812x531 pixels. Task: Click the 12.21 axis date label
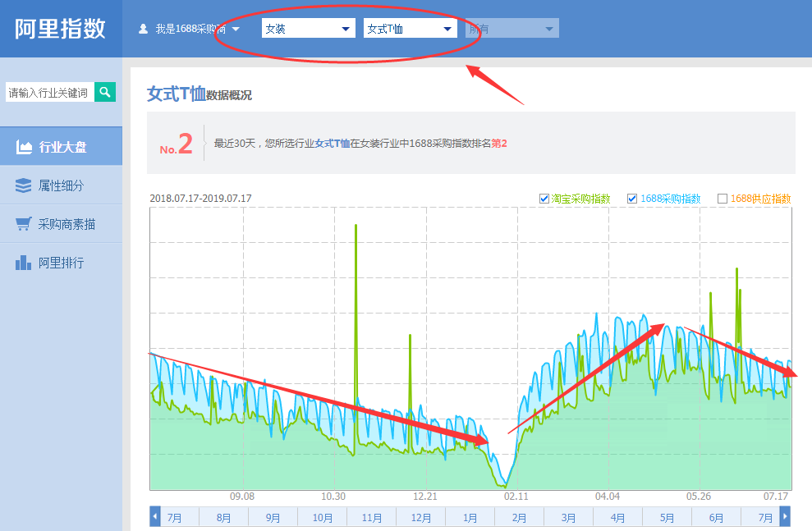coord(424,497)
